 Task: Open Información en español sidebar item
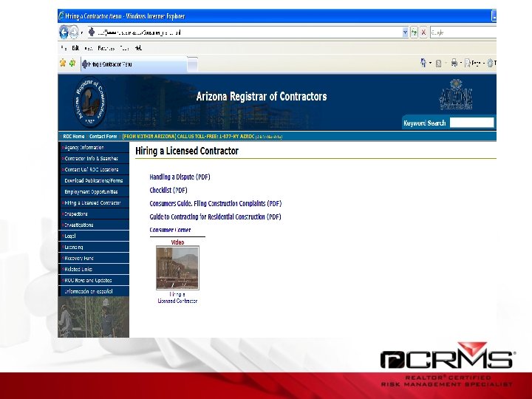coord(95,291)
